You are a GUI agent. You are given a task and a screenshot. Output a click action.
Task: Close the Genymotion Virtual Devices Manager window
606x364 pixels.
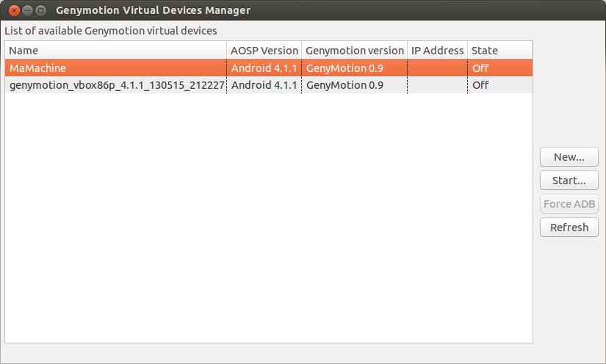click(x=14, y=10)
